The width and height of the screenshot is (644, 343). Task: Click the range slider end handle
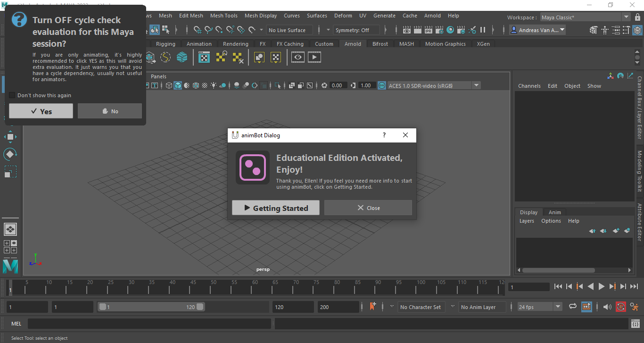[200, 307]
